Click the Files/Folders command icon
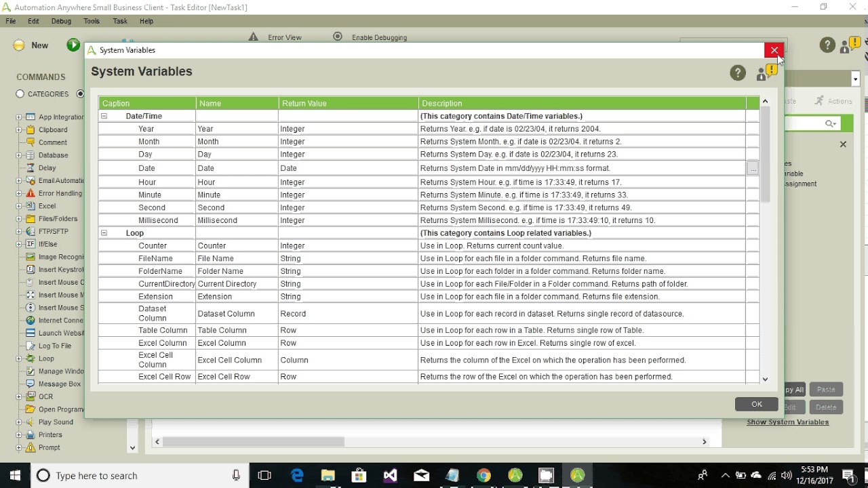Viewport: 868px width, 488px height. pos(31,219)
